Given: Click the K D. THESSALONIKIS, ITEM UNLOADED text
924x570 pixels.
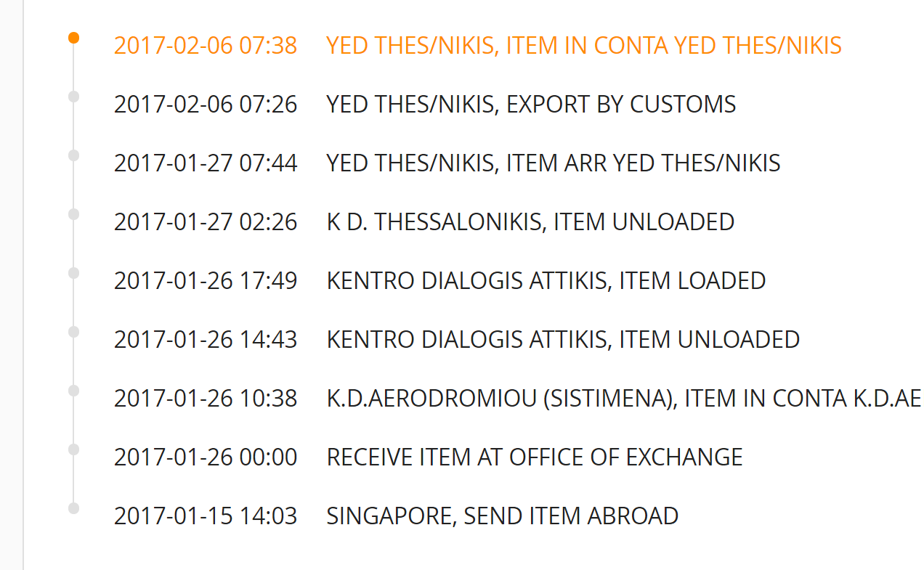Looking at the screenshot, I should 530,222.
